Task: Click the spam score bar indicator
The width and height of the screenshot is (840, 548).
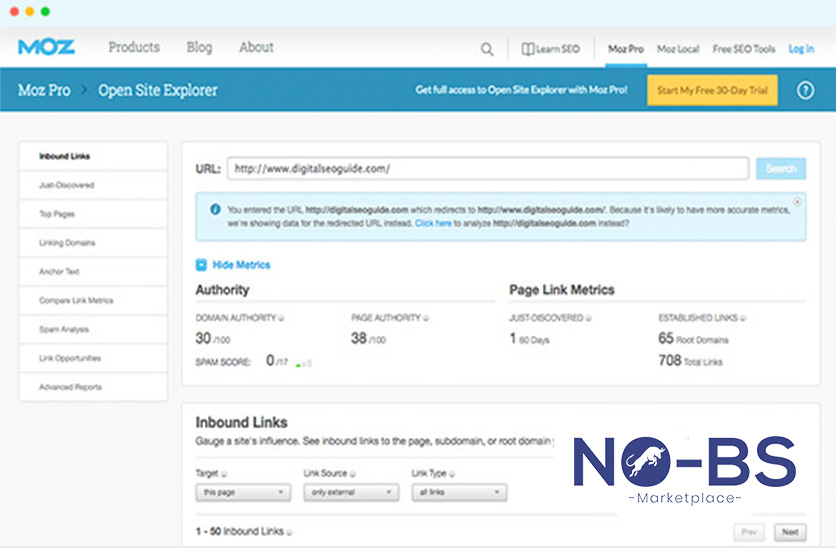Action: tap(303, 364)
